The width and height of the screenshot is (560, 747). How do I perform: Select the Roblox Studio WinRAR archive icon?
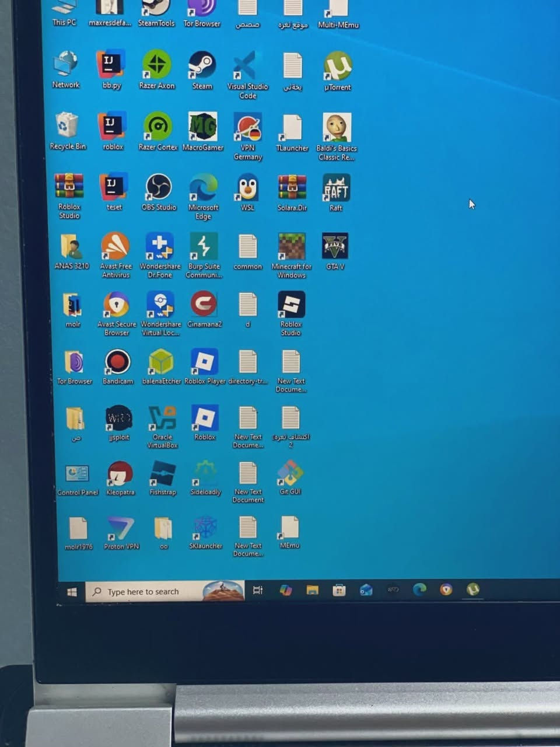(x=69, y=187)
